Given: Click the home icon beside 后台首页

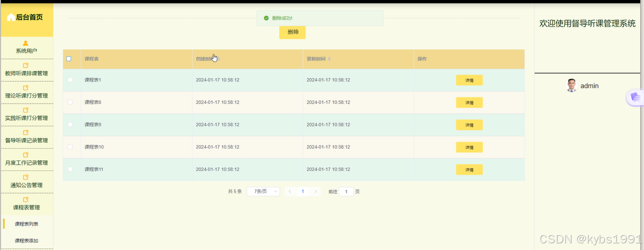Looking at the screenshot, I should click(x=10, y=18).
